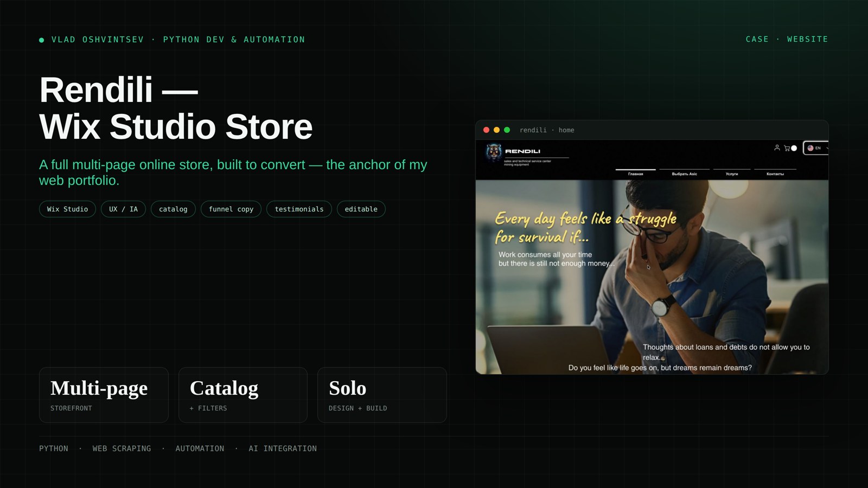Open the user account icon
The width and height of the screenshot is (868, 488).
click(777, 147)
